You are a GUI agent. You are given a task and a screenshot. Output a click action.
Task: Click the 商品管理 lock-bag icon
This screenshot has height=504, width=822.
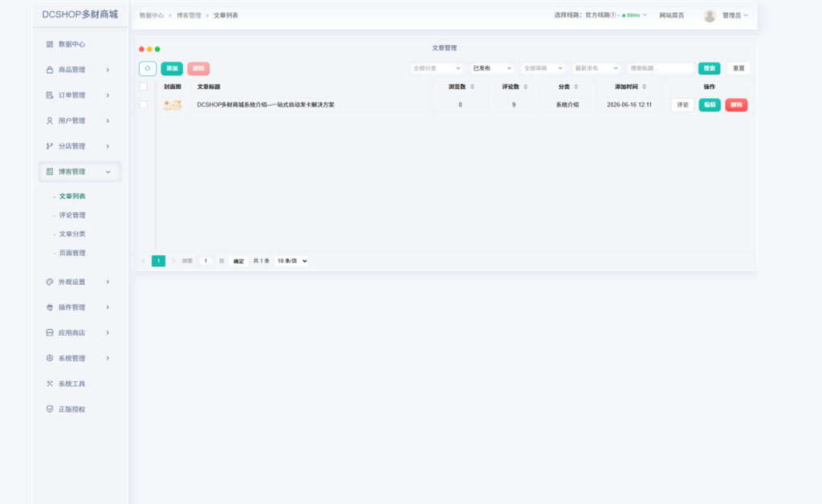pyautogui.click(x=50, y=70)
